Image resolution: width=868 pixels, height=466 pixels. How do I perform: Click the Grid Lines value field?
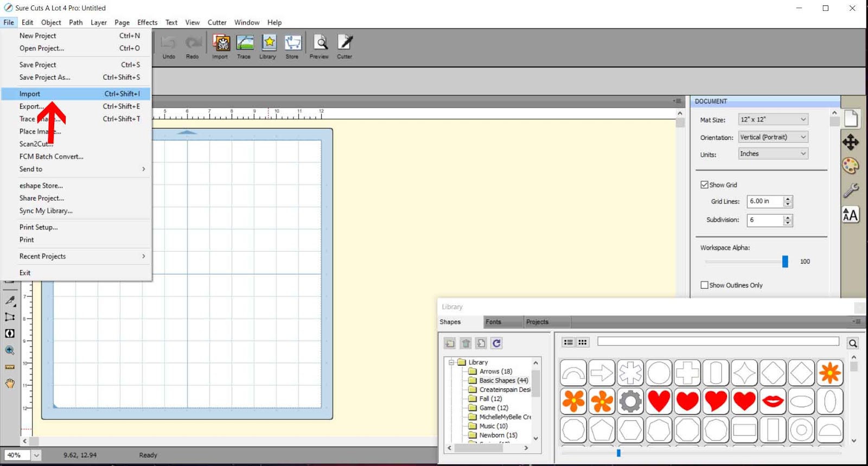765,201
